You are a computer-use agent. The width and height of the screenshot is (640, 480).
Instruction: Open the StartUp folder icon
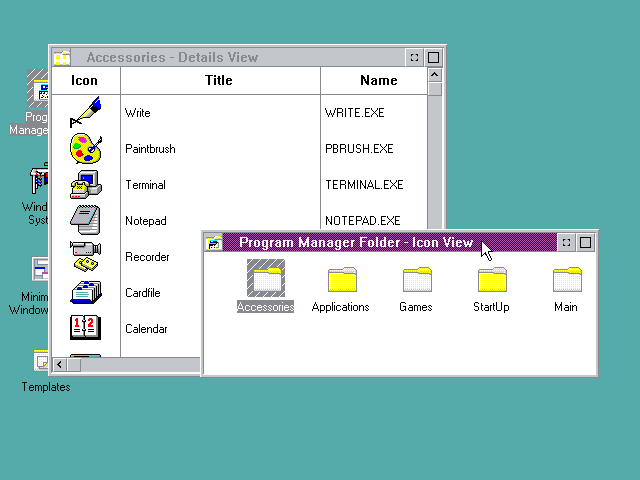point(492,280)
